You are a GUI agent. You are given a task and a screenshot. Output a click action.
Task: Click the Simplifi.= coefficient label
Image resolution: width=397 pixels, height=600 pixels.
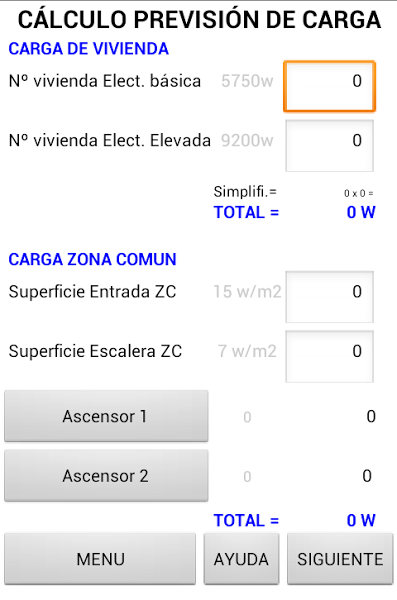point(245,191)
